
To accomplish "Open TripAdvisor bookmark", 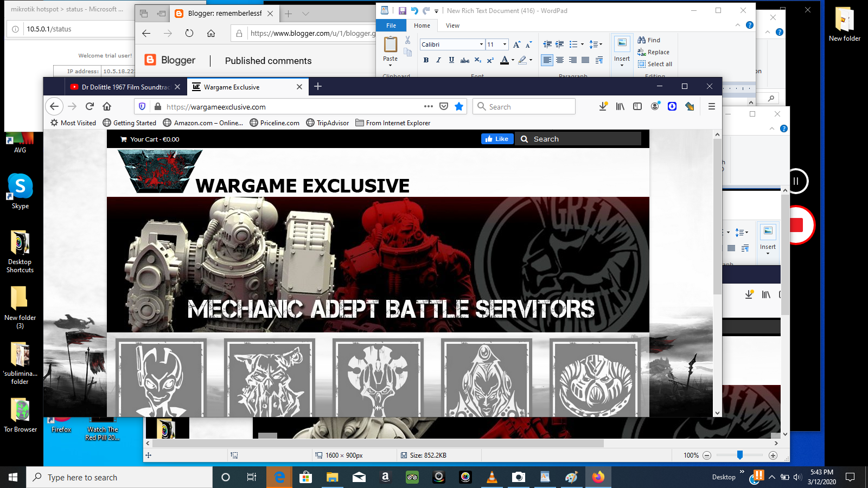I will point(328,123).
